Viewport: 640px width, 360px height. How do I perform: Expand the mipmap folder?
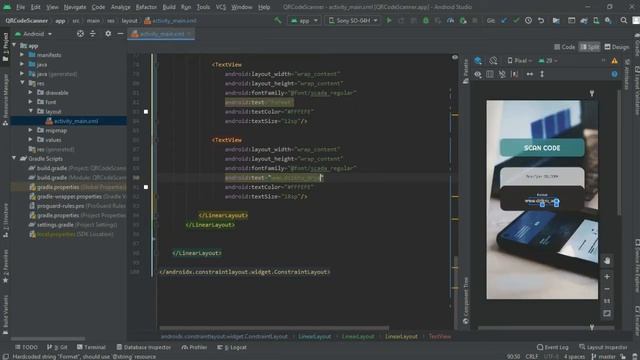click(x=30, y=130)
